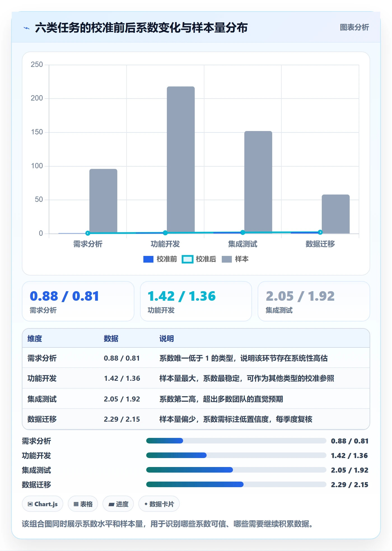
Task: Open the 0.88 / 0.81 需求分析 card
Action: 78,301
